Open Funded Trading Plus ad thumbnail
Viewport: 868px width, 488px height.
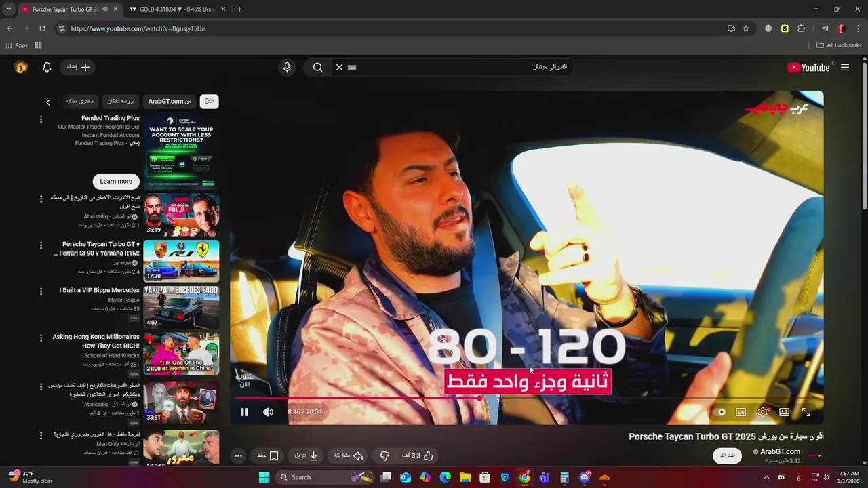tap(181, 152)
